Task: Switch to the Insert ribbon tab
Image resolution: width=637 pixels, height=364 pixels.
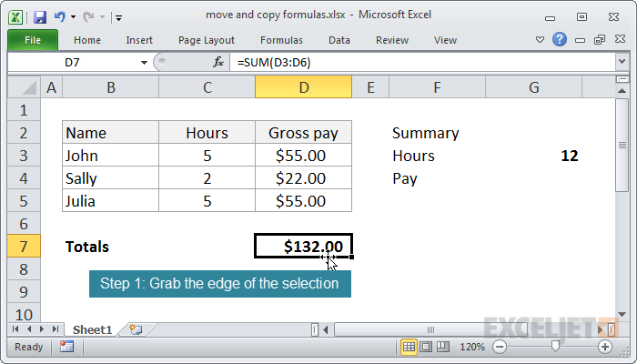Action: [139, 40]
